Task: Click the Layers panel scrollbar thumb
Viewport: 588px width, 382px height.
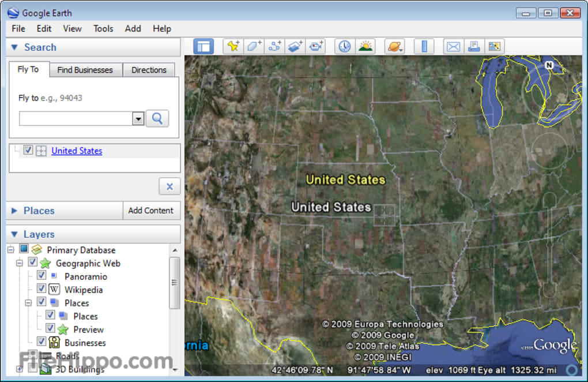Action: (x=174, y=283)
